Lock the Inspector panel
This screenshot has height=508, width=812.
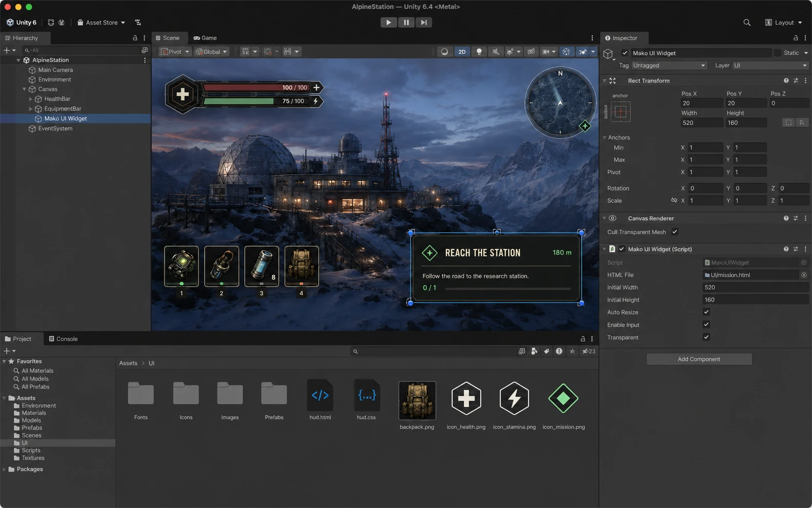[x=796, y=38]
